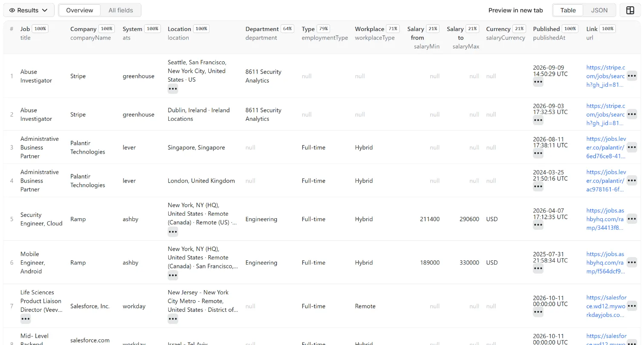
Task: Expand job title ellipsis for Life Sciences row
Action: point(26,319)
